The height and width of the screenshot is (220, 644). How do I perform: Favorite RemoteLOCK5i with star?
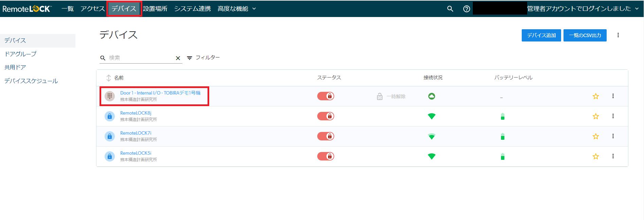point(596,156)
